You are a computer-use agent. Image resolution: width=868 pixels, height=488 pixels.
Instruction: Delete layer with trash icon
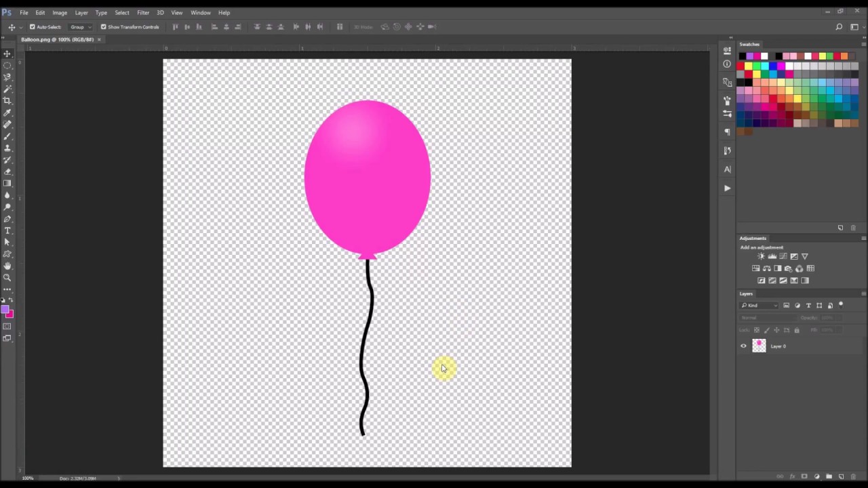[x=853, y=476]
